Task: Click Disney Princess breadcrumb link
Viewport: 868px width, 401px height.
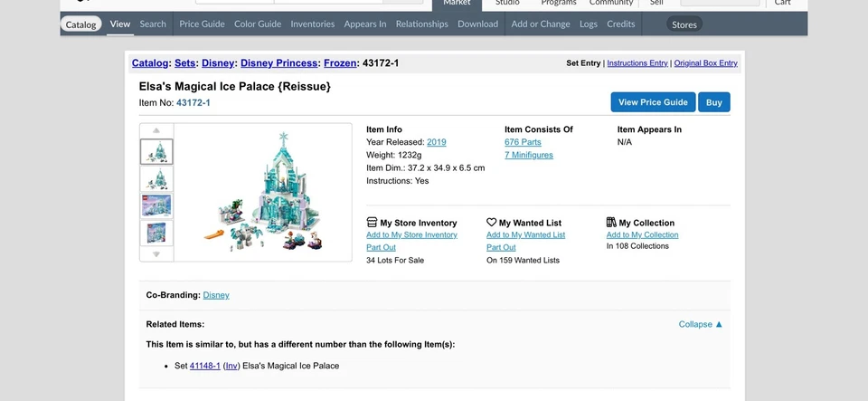Action: (x=279, y=63)
